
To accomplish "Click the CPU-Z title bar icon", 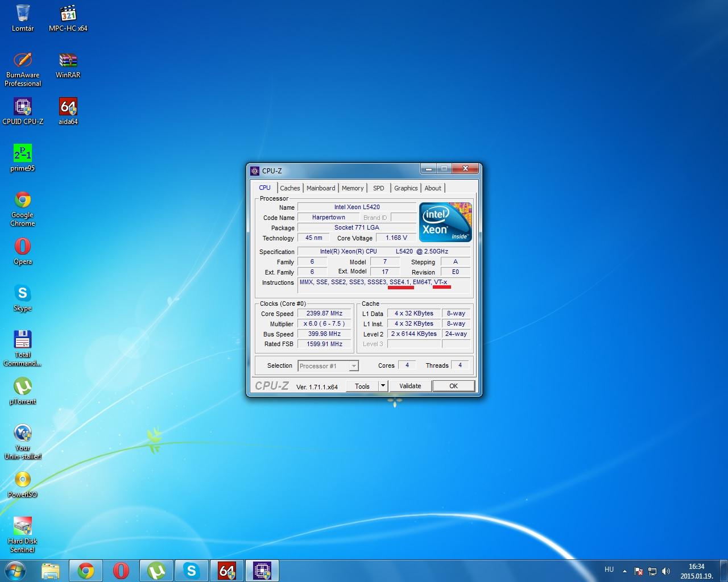I will [255, 171].
